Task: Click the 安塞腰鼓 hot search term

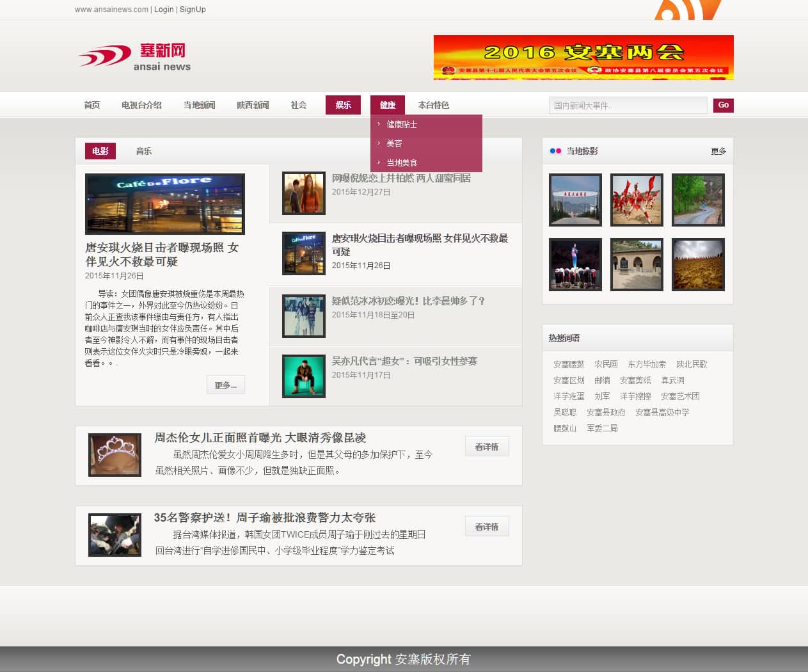Action: (569, 364)
